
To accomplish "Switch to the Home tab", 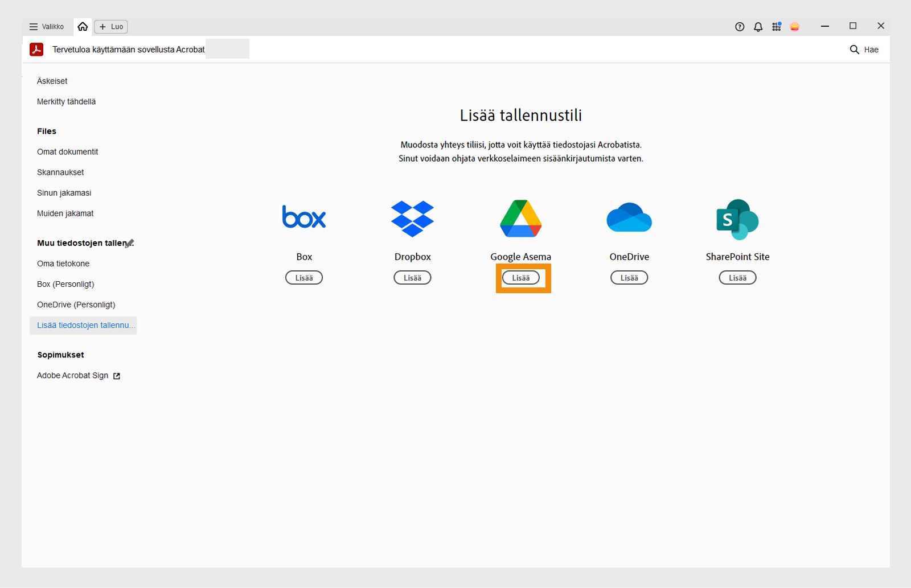I will (83, 26).
